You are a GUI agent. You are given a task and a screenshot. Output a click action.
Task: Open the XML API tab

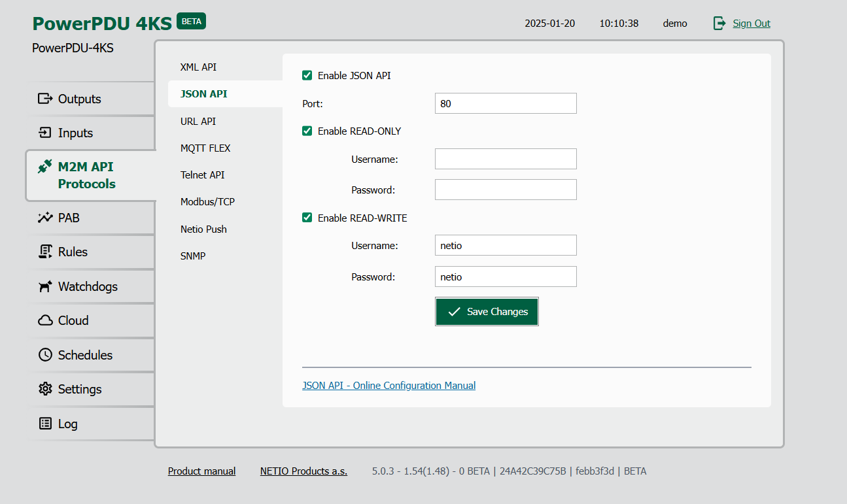pos(198,67)
